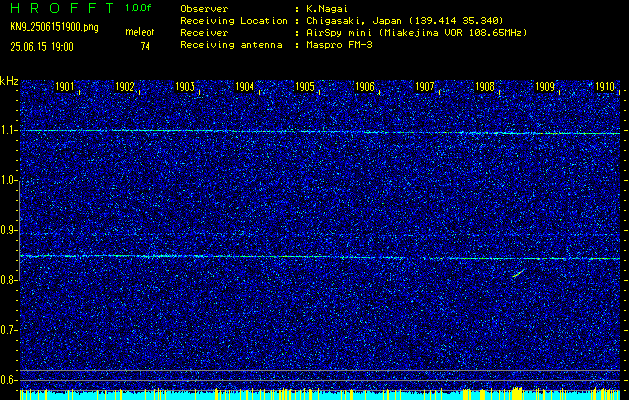Click the 1909 time marker

(x=545, y=87)
